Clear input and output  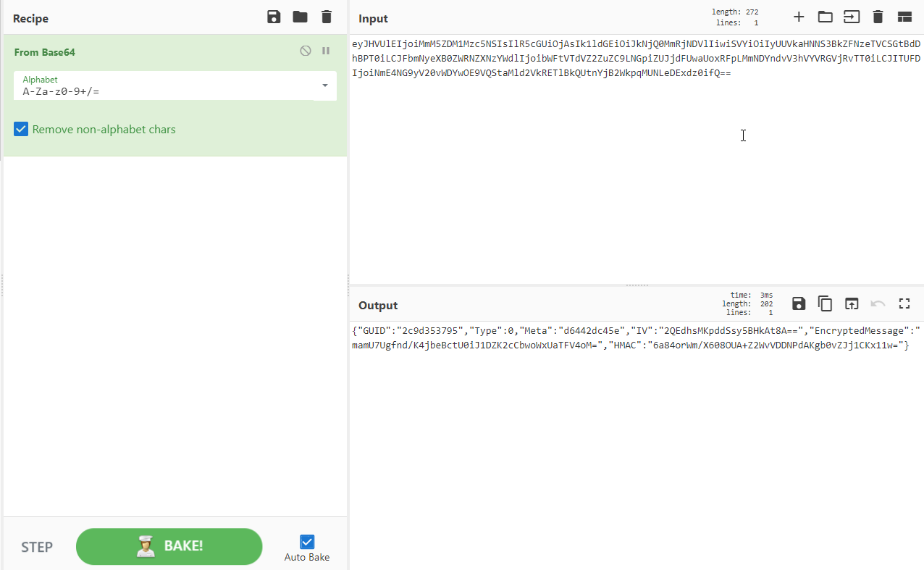[878, 17]
